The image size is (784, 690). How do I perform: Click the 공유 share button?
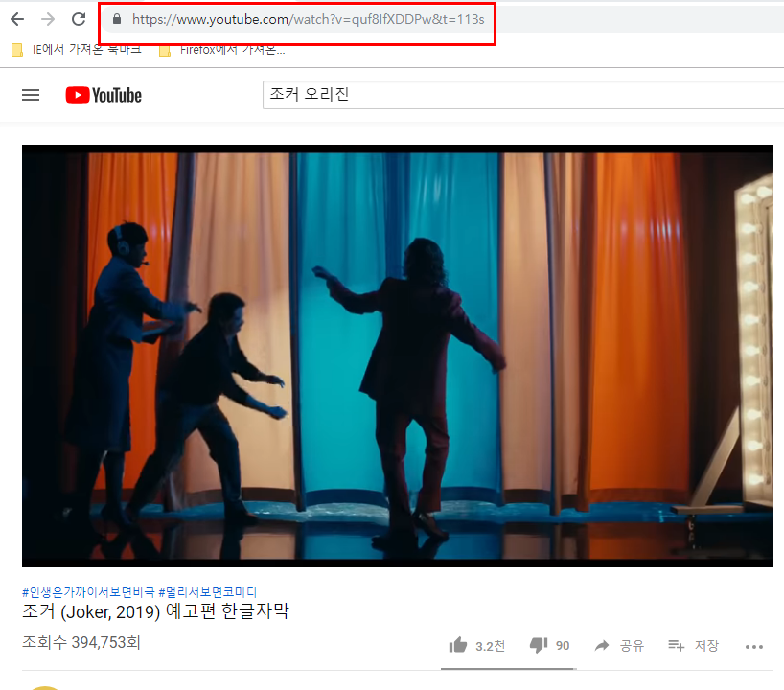tap(619, 646)
